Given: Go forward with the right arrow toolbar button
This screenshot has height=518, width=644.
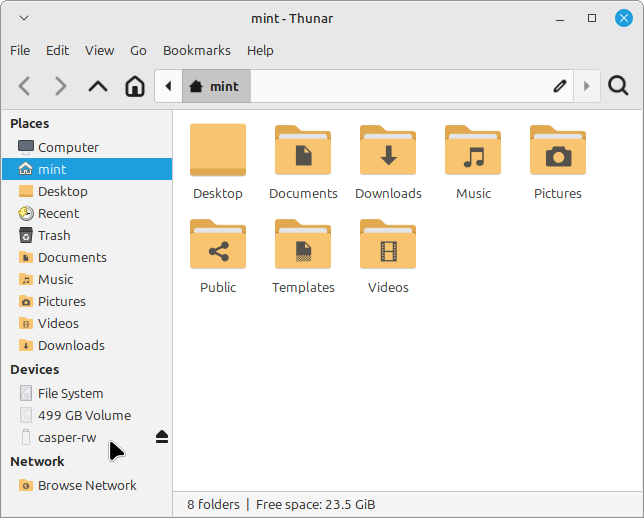Looking at the screenshot, I should (x=61, y=86).
